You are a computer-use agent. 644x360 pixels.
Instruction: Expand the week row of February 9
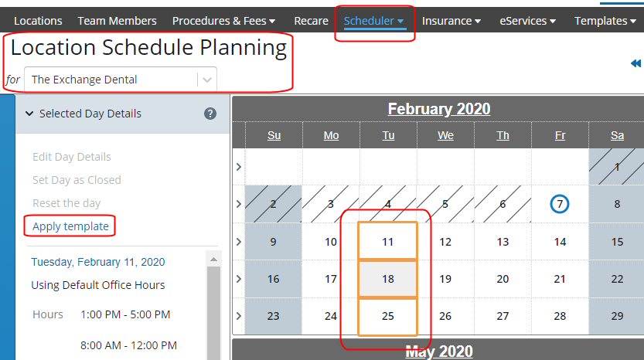point(239,242)
